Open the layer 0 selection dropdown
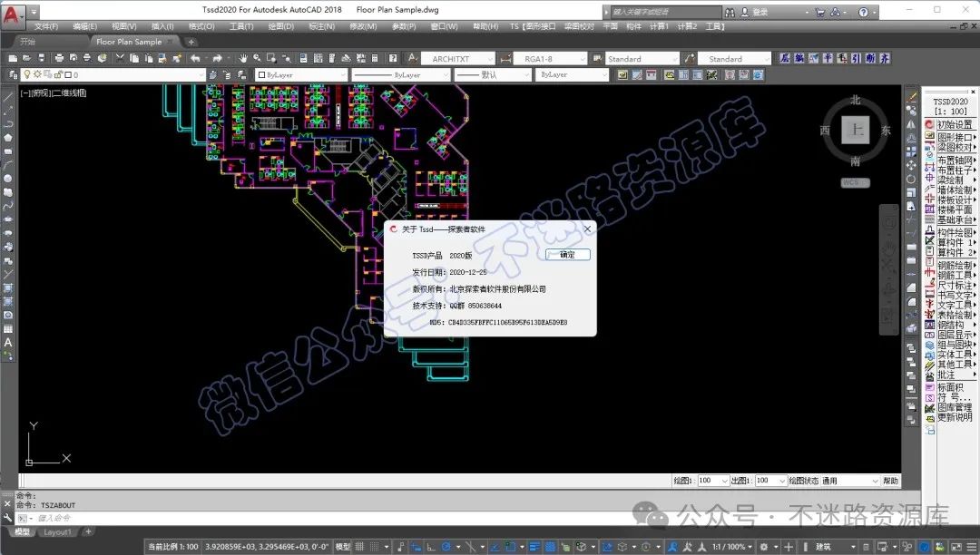Screen dimensions: 980x555 coord(201,74)
